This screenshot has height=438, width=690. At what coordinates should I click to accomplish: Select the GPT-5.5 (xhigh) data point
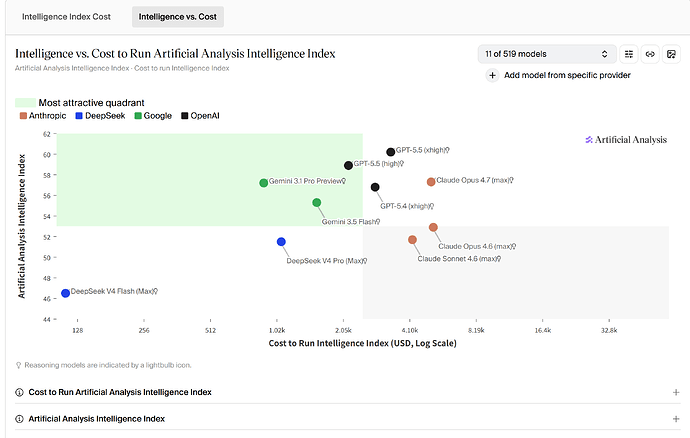pyautogui.click(x=390, y=152)
